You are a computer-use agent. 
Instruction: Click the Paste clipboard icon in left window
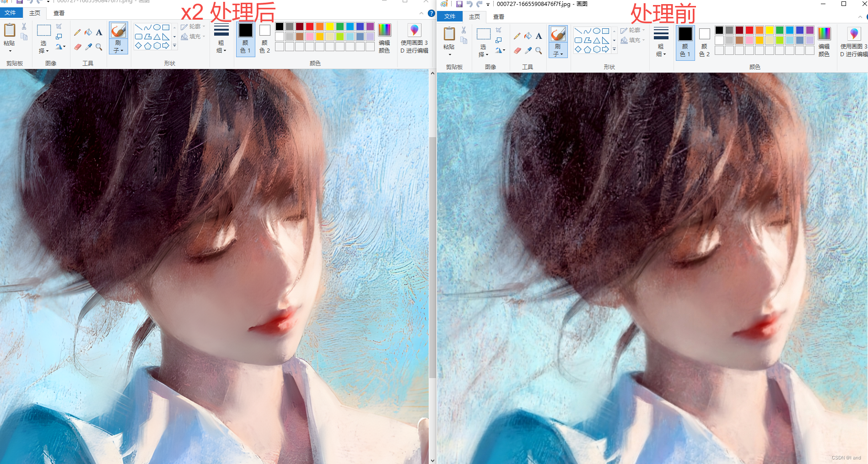click(9, 30)
